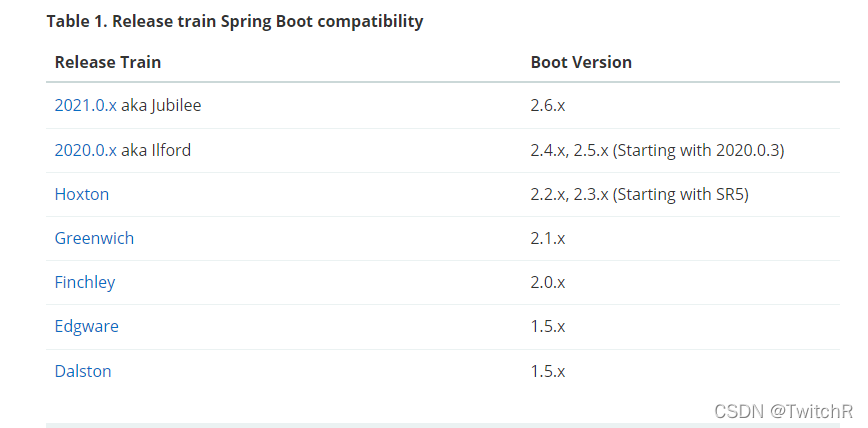
Task: Select the 2.6.x boot version cell
Action: (547, 105)
